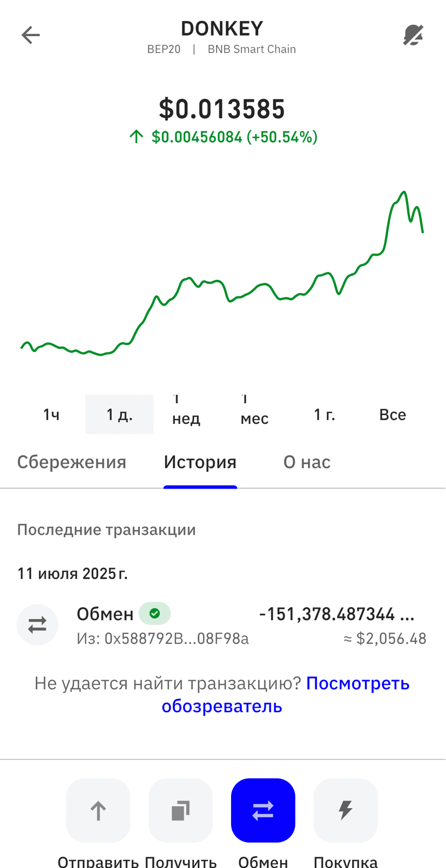The height and width of the screenshot is (868, 446).
Task: Open the Посмотреть обозреватель link
Action: point(286,695)
